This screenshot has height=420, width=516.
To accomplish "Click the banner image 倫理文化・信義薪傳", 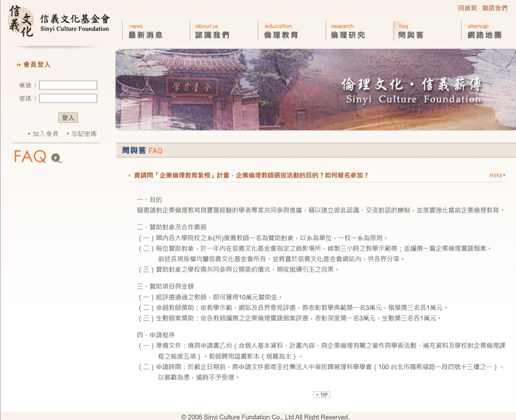I will (x=316, y=89).
